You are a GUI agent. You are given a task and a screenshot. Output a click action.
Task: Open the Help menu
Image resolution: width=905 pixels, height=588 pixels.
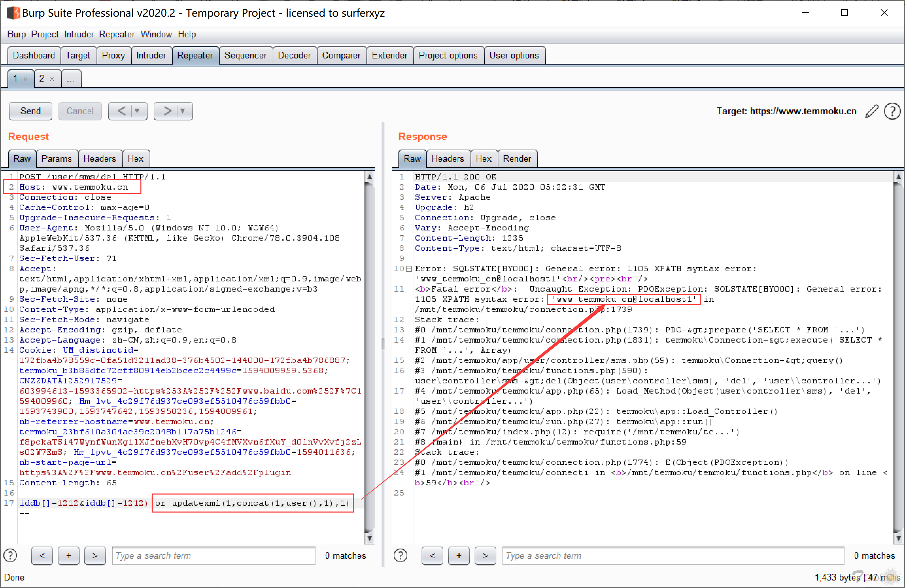point(187,34)
